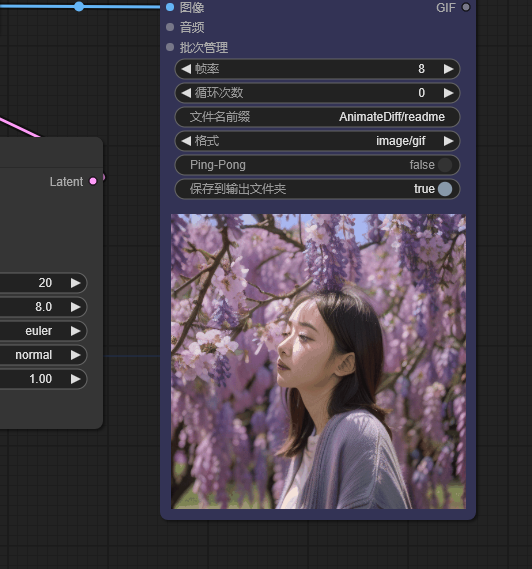Toggle the 保存到输出文件夹 switch off
The width and height of the screenshot is (532, 569).
pyautogui.click(x=445, y=189)
